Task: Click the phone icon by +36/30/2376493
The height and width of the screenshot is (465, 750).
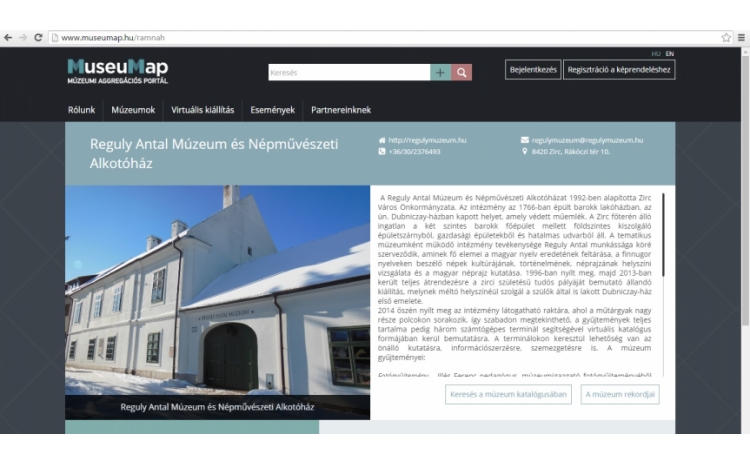Action: pos(382,151)
